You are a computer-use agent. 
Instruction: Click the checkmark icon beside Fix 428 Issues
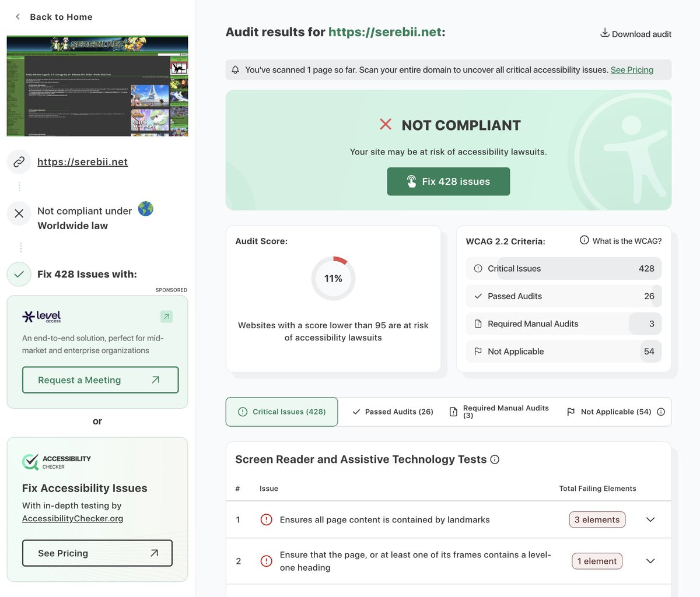click(x=19, y=274)
